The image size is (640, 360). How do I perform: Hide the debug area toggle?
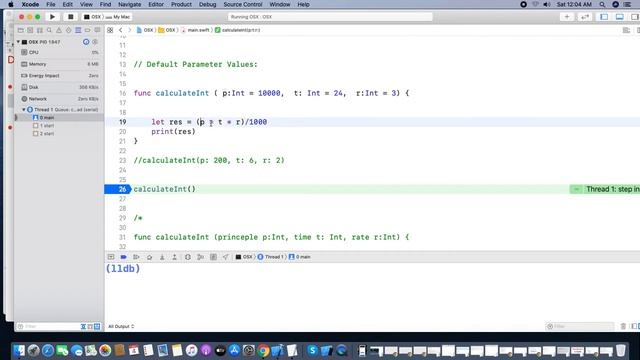coord(111,257)
